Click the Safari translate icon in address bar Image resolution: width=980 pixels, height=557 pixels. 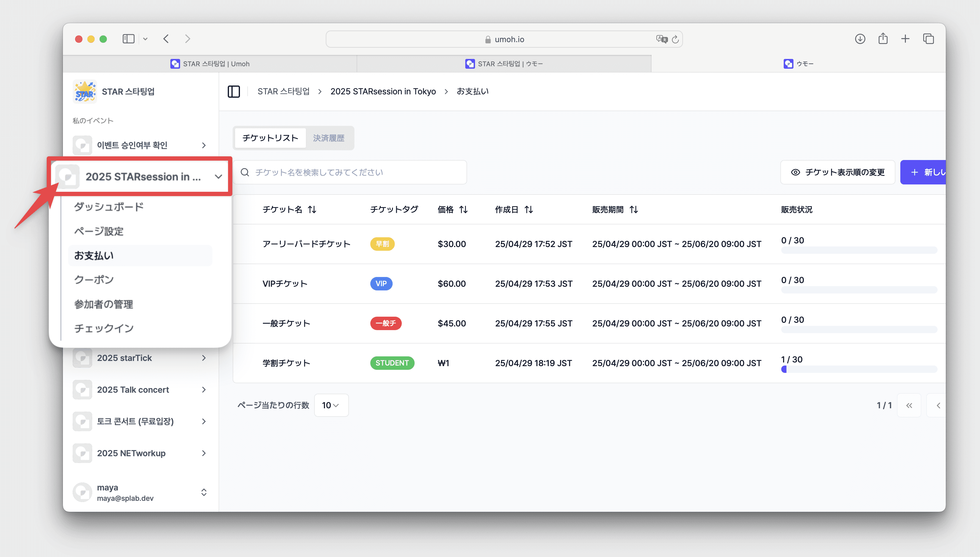[x=662, y=39]
